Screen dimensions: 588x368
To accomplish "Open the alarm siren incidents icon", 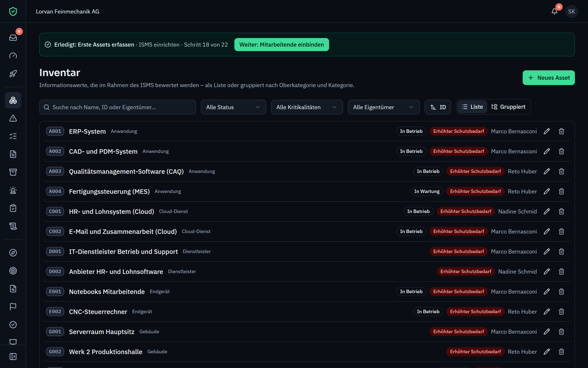I will click(x=13, y=190).
